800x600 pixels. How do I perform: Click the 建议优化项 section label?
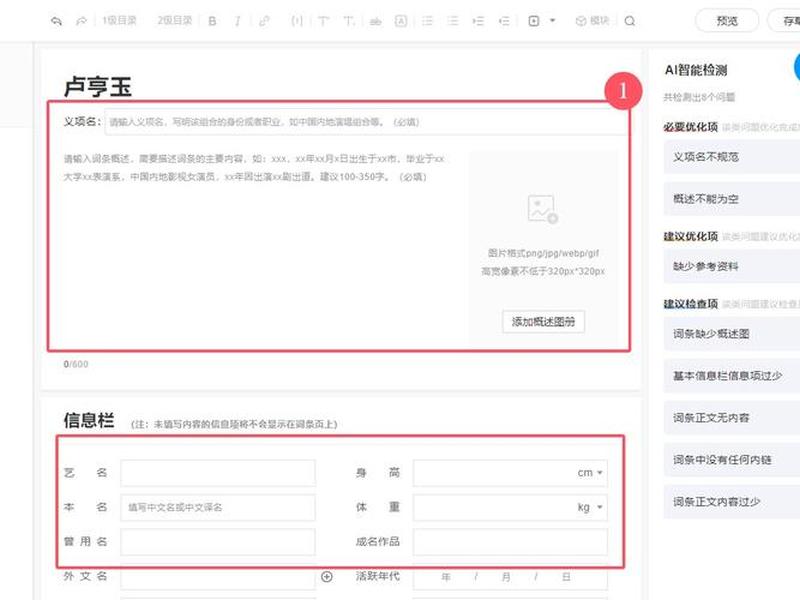pos(691,236)
